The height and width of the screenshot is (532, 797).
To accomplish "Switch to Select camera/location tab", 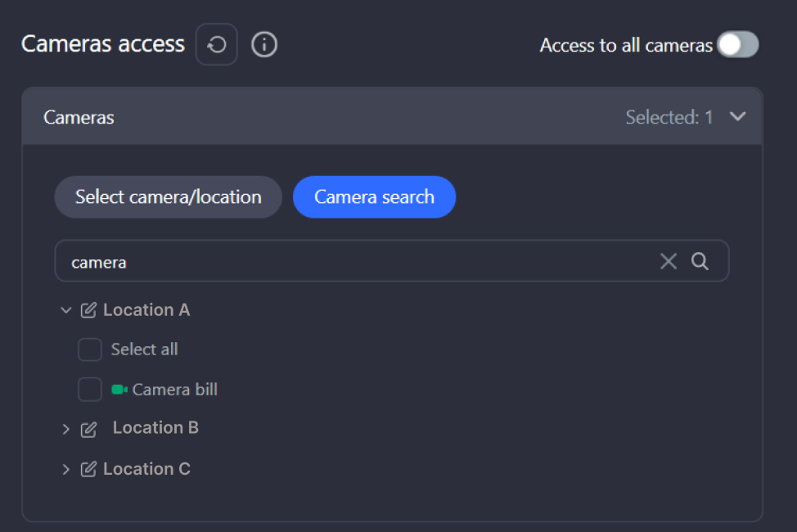I will pyautogui.click(x=168, y=197).
